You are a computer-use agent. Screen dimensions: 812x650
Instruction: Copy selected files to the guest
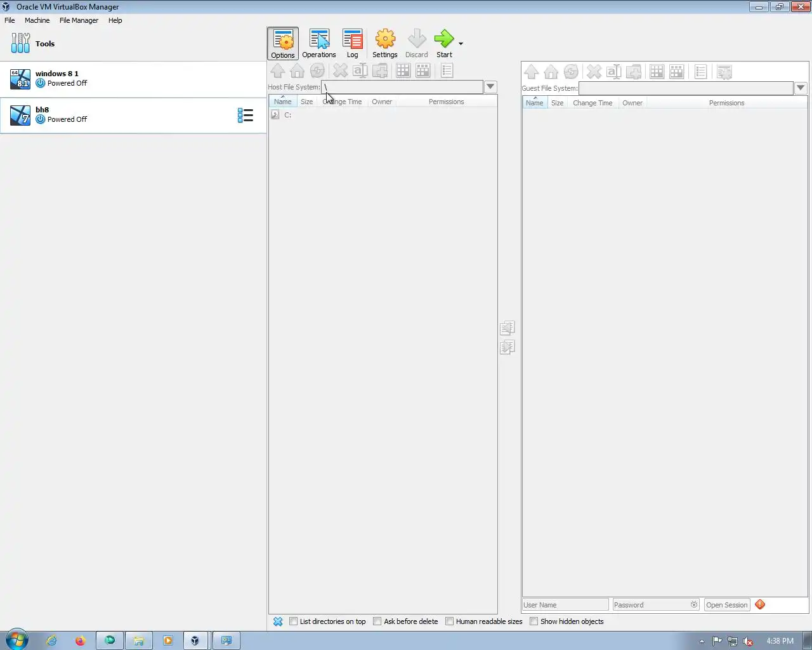(x=507, y=347)
